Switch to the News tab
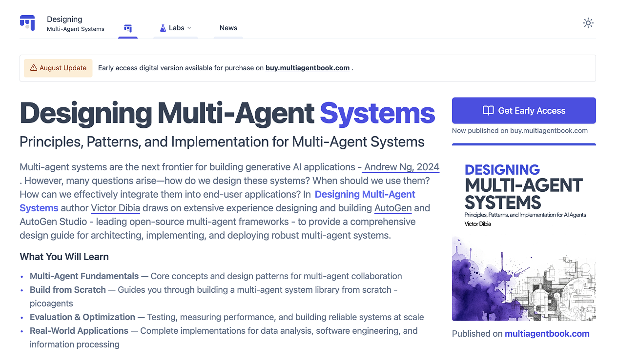Viewport: 618px width, 364px height. 228,28
